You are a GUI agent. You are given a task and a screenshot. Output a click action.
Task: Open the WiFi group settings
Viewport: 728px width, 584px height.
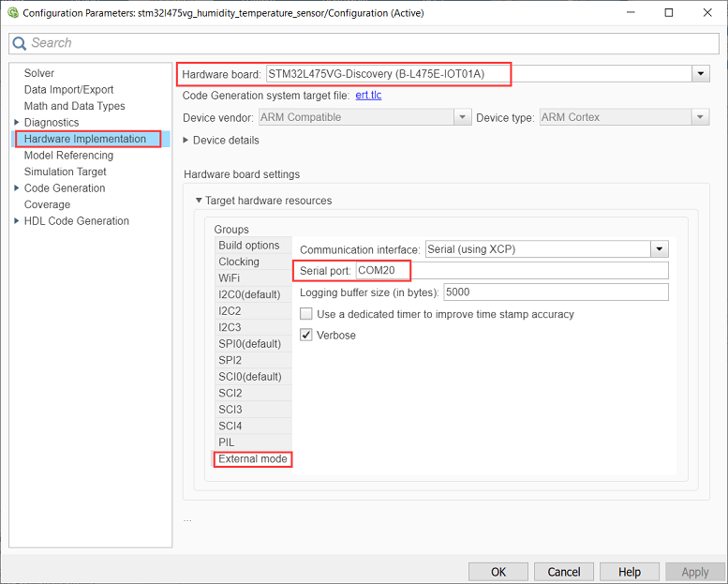[x=230, y=278]
